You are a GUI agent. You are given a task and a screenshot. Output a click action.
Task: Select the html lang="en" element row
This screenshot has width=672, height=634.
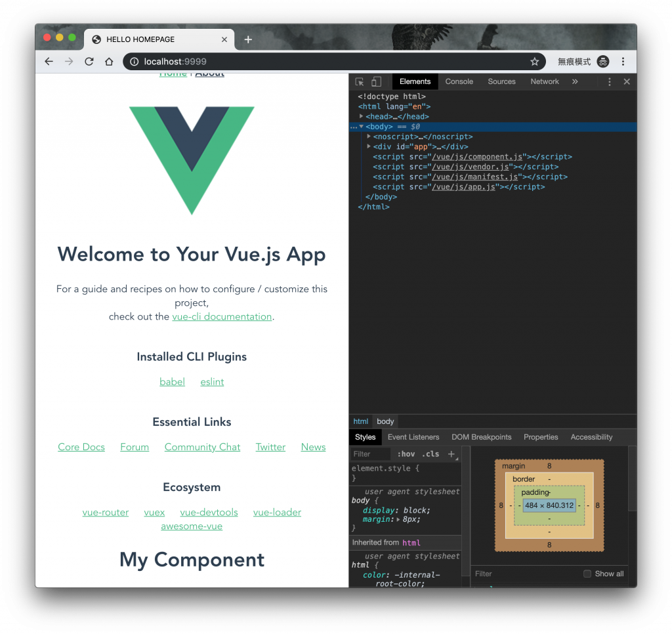394,106
